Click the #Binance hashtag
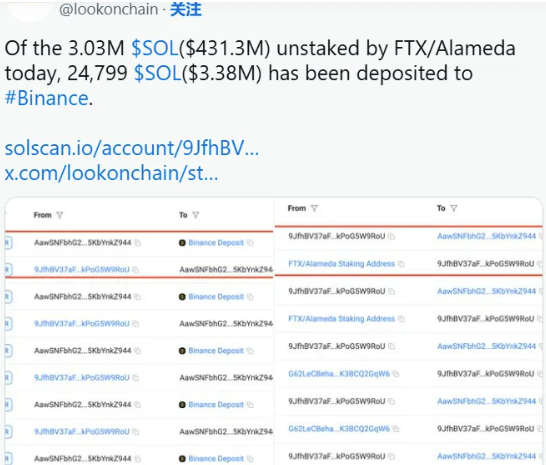This screenshot has width=546, height=465. 46,98
